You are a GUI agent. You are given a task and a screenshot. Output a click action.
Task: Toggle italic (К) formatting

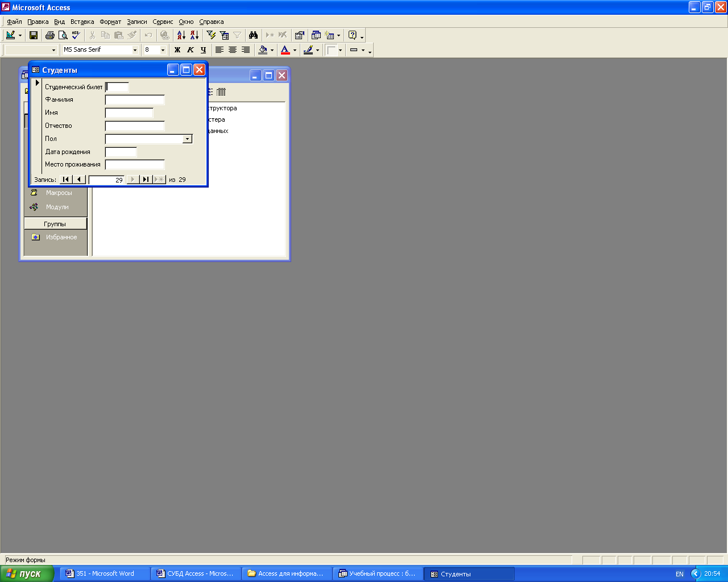tap(191, 50)
